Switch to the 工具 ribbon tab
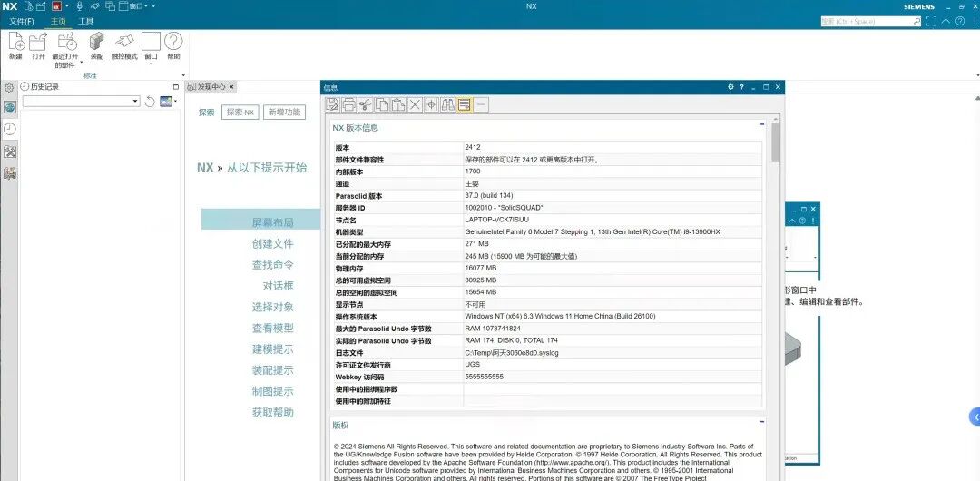The height and width of the screenshot is (481, 980). coord(85,21)
